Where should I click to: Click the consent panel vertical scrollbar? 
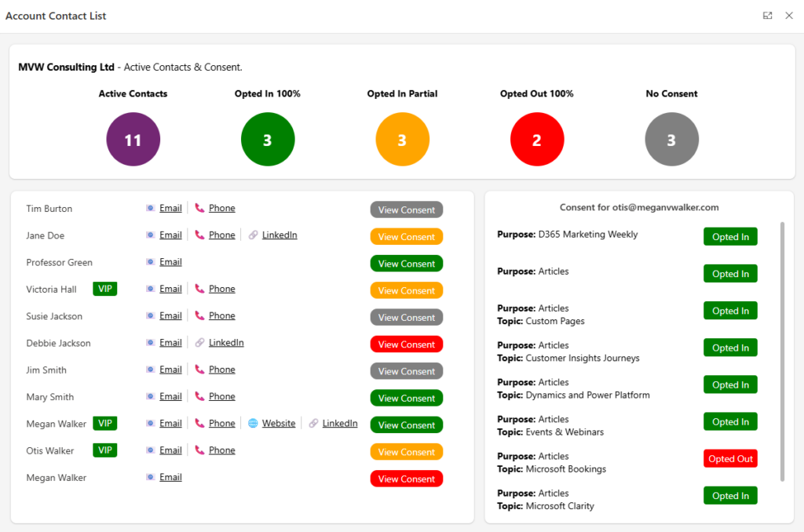tap(781, 352)
